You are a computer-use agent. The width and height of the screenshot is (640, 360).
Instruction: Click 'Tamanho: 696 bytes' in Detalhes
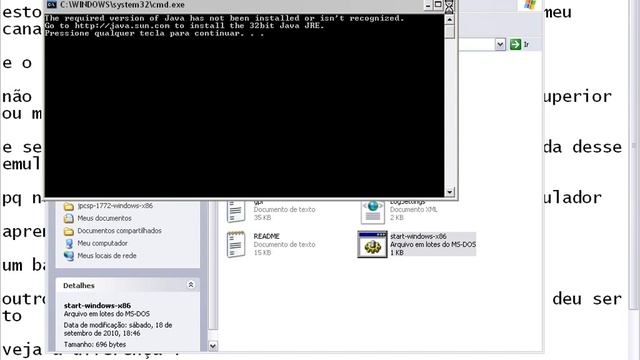pyautogui.click(x=95, y=344)
